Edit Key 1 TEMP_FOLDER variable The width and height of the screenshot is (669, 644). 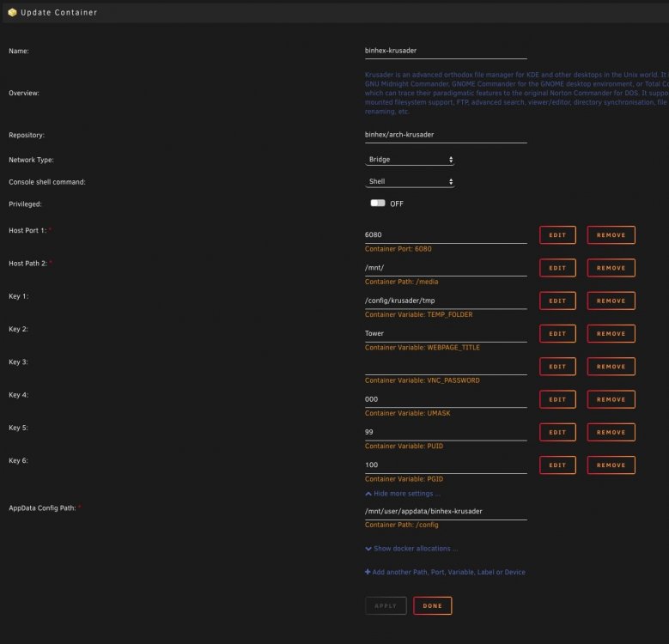557,301
